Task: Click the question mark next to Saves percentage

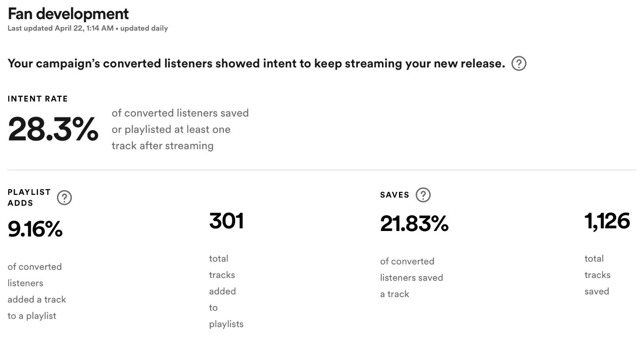Action: click(x=423, y=195)
